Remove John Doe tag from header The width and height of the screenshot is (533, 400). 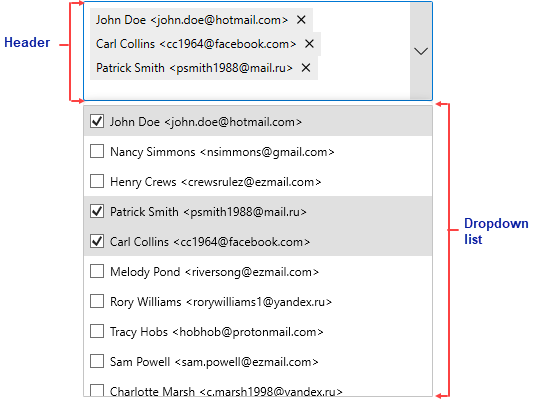[301, 20]
